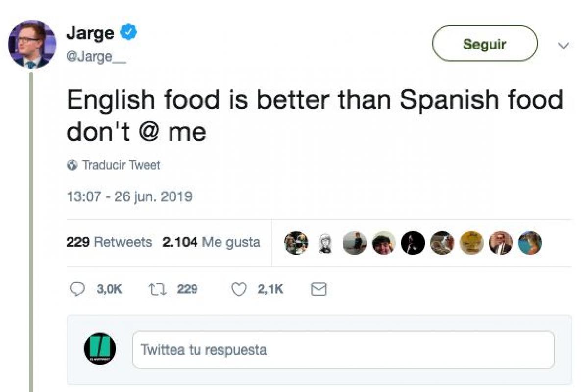Screen dimensions: 588x392
Task: Click the solid black liker avatar
Action: coord(413,243)
